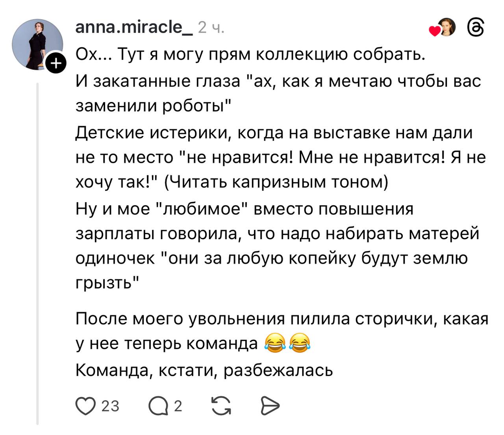Click the text "Команда, кстати, разбежалась"
The image size is (504, 435).
204,370
